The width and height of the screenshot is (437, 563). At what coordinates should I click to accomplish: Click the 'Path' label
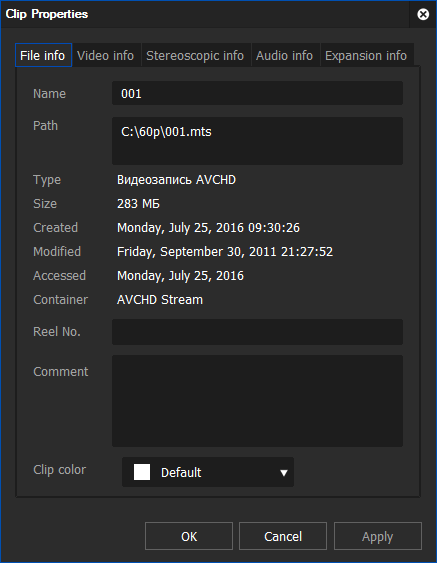(x=45, y=125)
